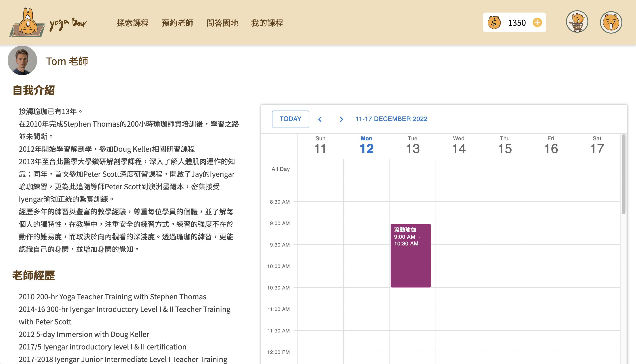Click the 11:00 AM time label
The image size is (636, 364).
click(279, 309)
